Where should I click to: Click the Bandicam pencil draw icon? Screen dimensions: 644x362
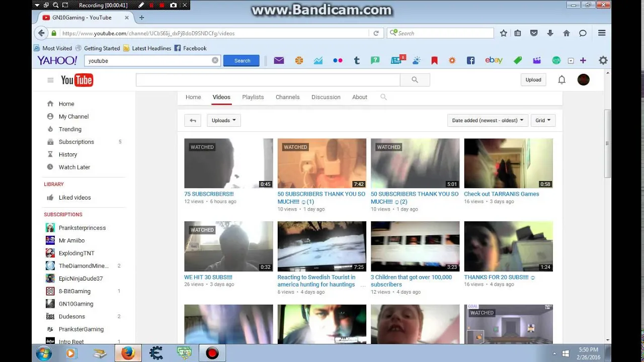click(141, 5)
